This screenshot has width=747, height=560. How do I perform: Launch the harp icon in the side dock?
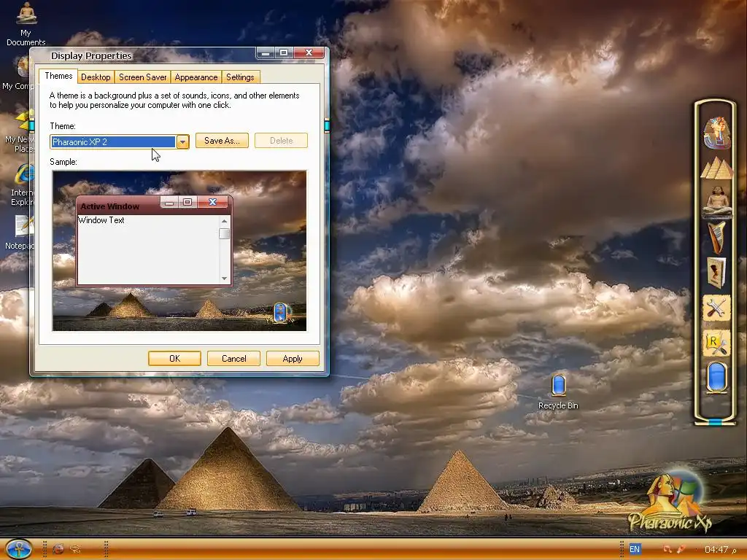click(717, 238)
